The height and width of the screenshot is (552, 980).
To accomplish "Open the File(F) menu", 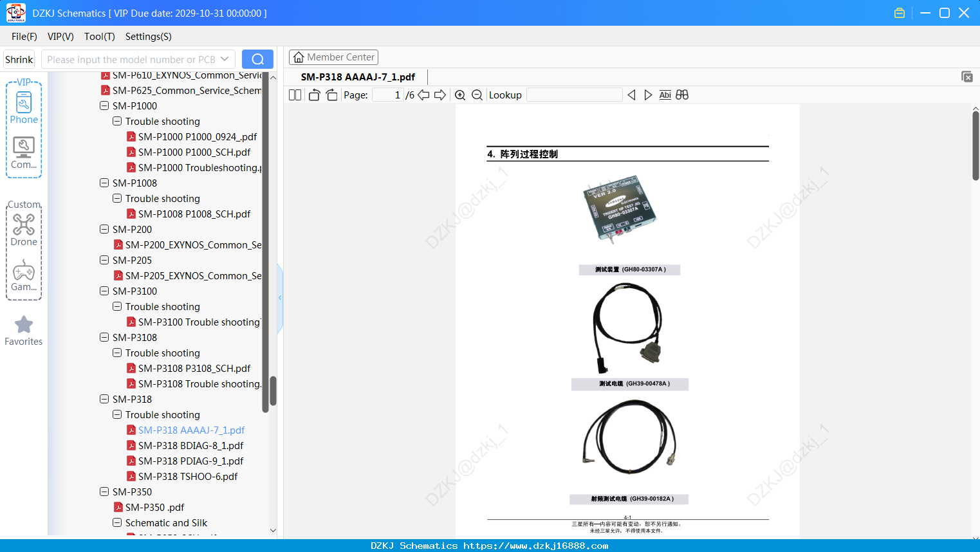I will tap(24, 37).
